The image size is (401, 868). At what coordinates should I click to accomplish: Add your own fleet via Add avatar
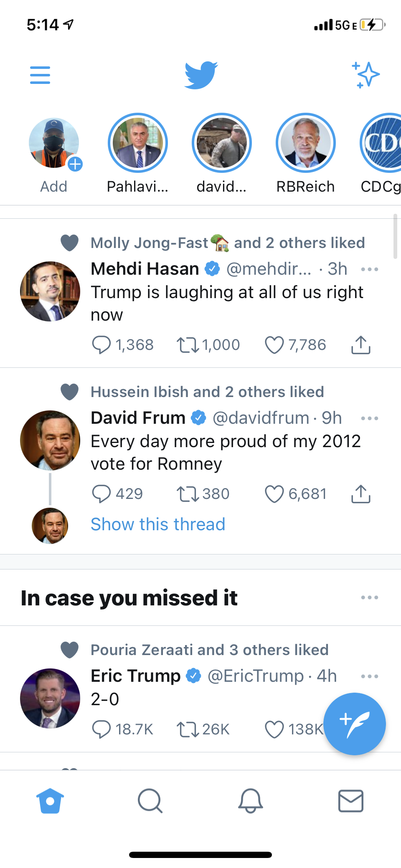pos(54,143)
